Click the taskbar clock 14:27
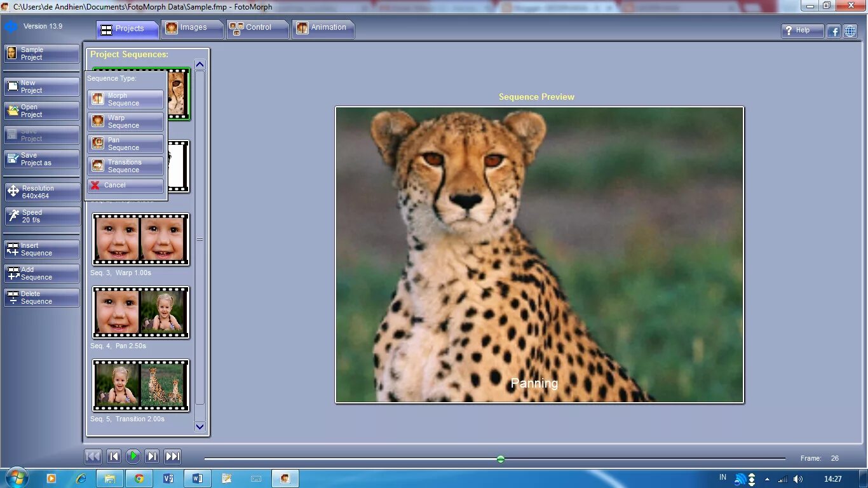Image resolution: width=868 pixels, height=488 pixels. [833, 479]
